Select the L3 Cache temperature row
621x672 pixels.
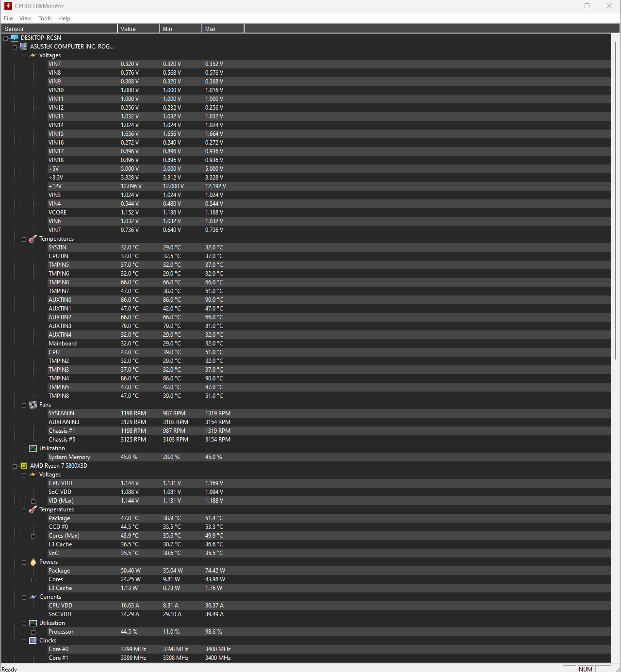[x=329, y=544]
